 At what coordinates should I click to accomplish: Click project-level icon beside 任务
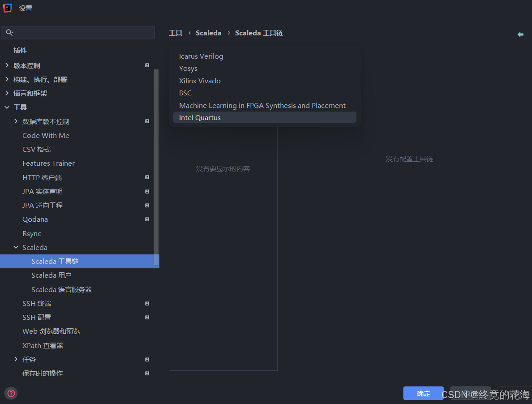147,359
